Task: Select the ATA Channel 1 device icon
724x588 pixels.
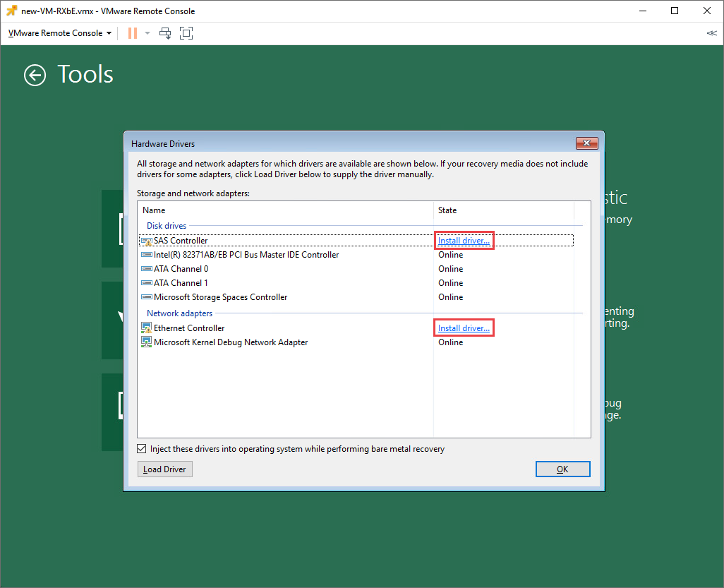Action: [x=146, y=282]
